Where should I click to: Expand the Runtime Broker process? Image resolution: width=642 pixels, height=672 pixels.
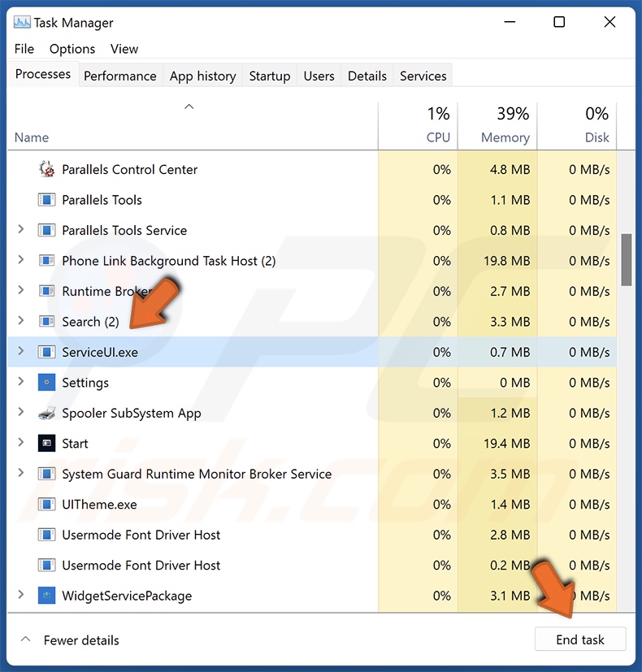20,290
